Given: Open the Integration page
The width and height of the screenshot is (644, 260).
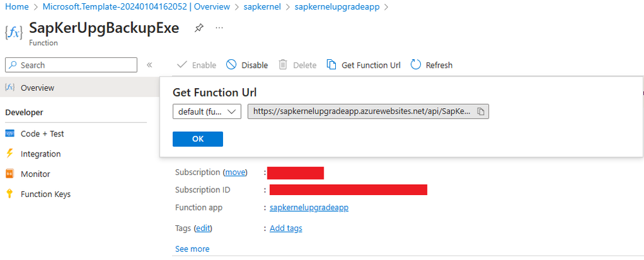Looking at the screenshot, I should click(x=40, y=154).
